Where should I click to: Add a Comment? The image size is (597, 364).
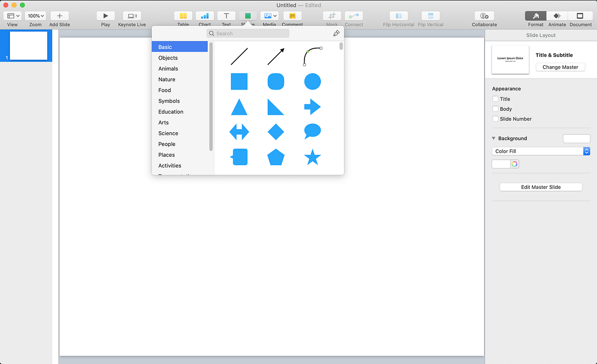coord(293,16)
